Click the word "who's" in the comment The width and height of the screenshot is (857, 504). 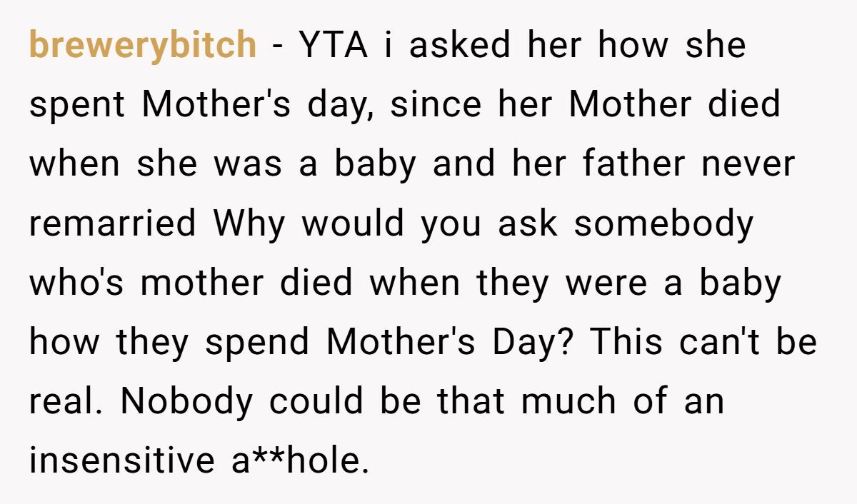tap(76, 283)
